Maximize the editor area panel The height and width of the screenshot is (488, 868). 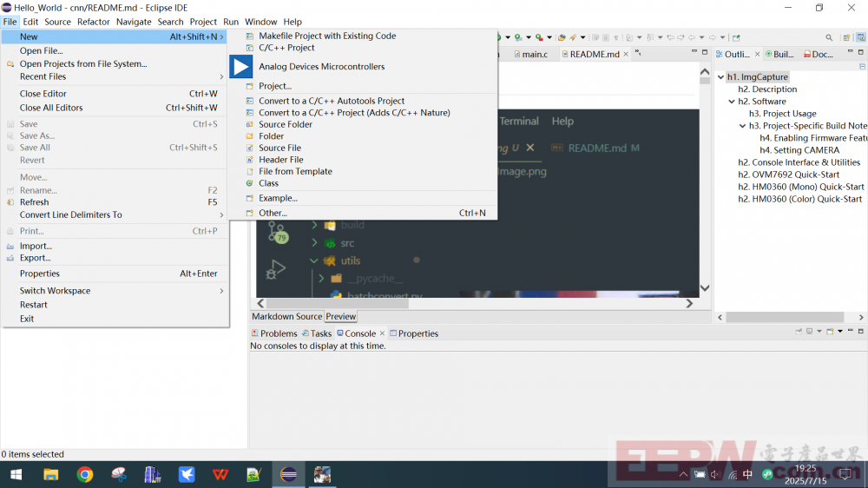click(x=705, y=52)
